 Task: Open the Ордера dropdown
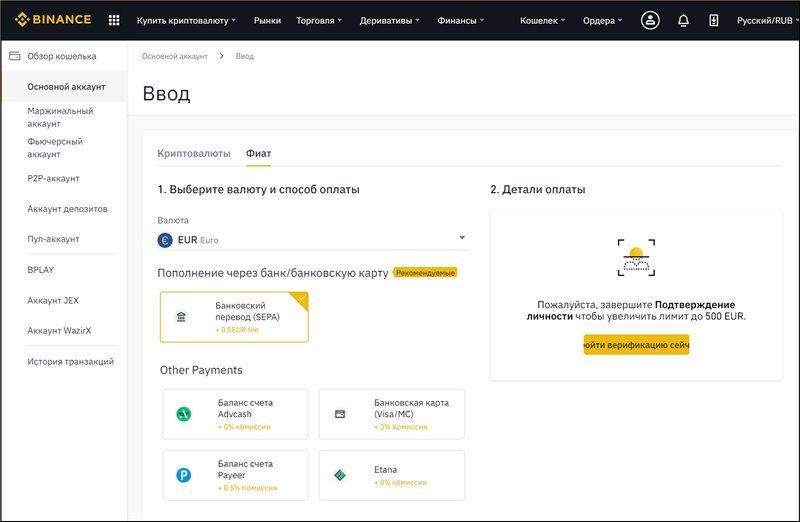pyautogui.click(x=603, y=20)
